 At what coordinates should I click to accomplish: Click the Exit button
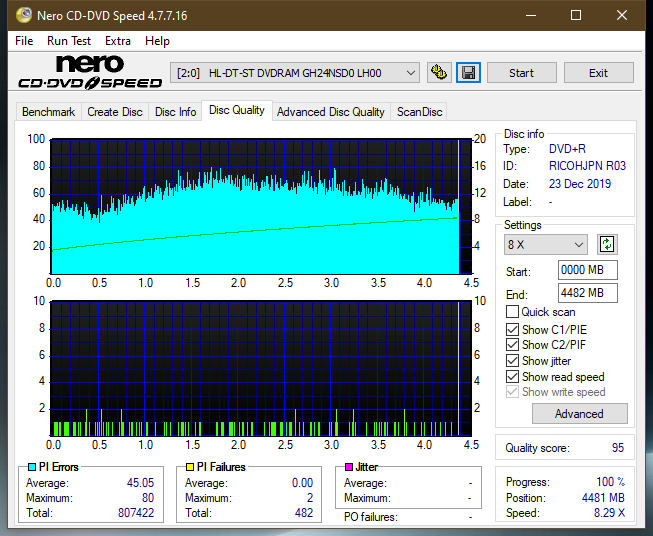click(598, 73)
